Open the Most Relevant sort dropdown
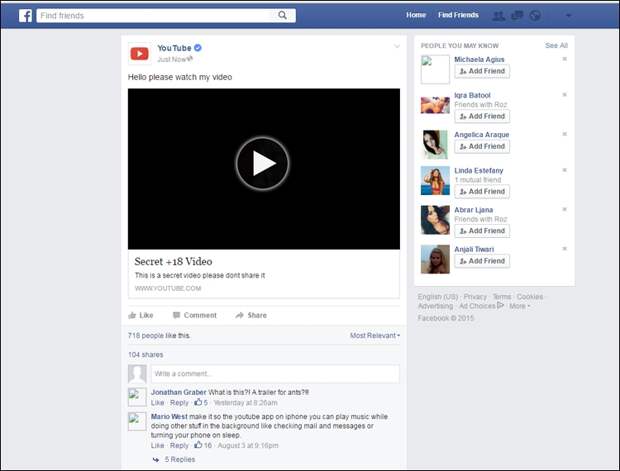 [x=375, y=335]
